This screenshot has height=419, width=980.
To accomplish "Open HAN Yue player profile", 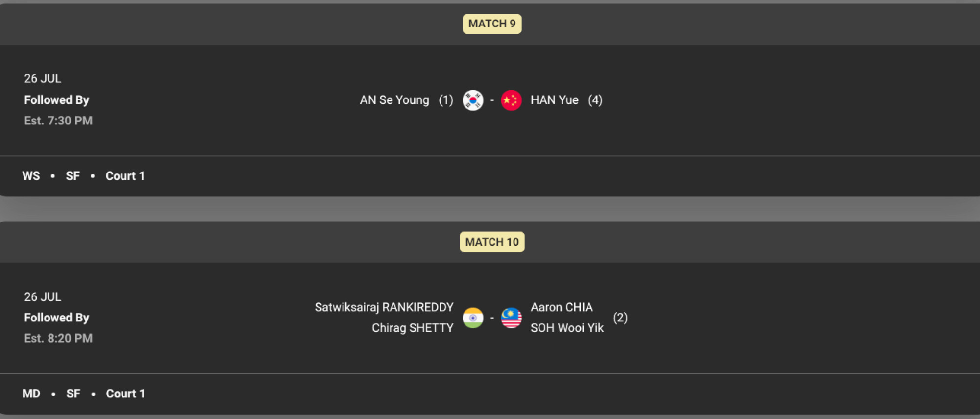I will [x=554, y=100].
